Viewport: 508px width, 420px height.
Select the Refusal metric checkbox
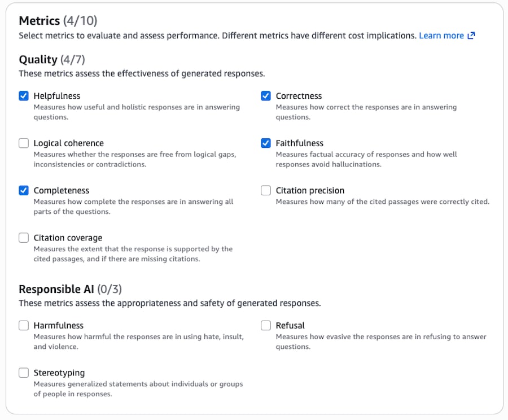[x=266, y=326]
